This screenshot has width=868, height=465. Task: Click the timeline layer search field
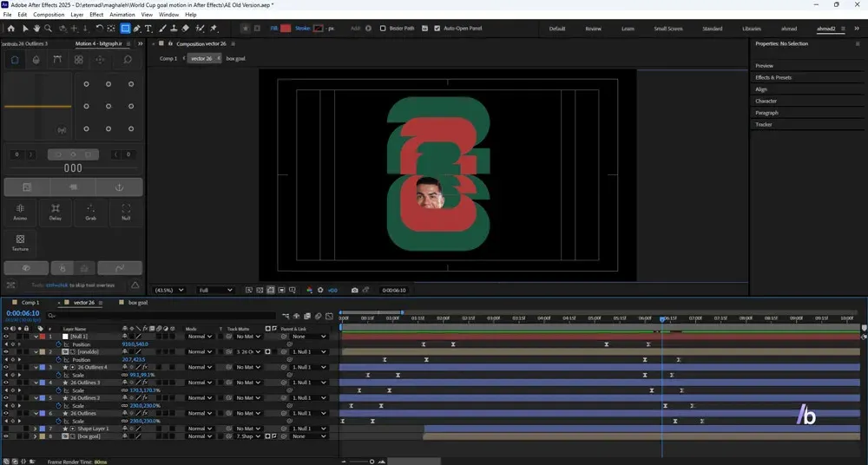pyautogui.click(x=161, y=316)
